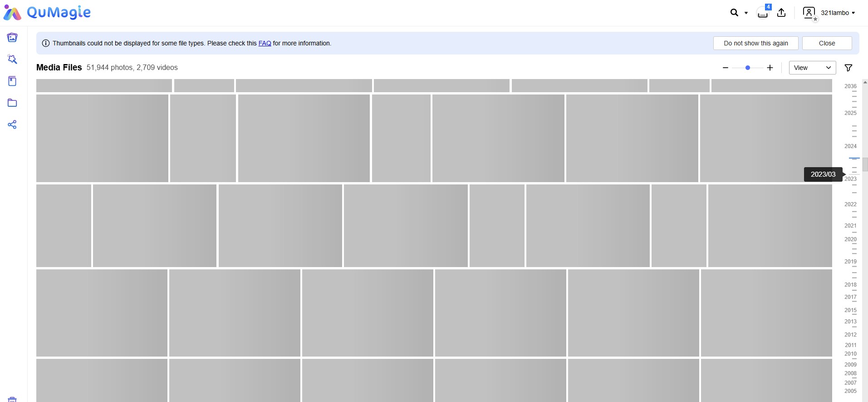Close the thumbnail notice banner
The image size is (868, 402).
click(x=827, y=43)
